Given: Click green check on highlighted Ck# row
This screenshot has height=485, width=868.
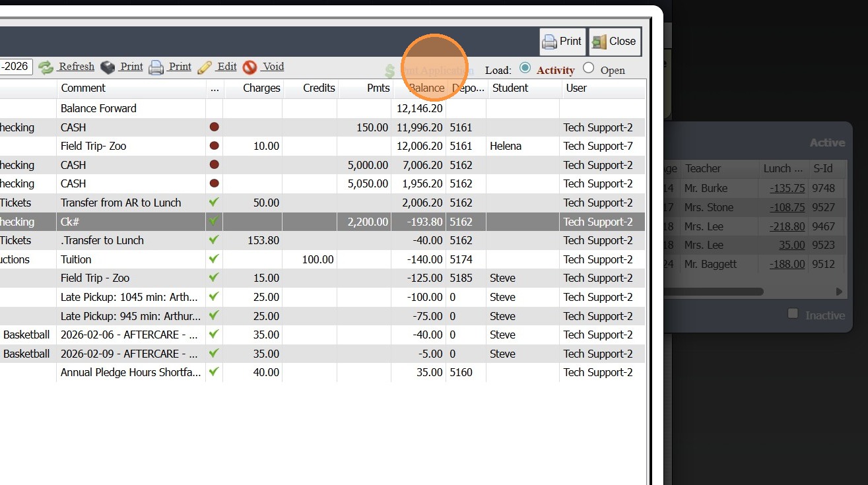Looking at the screenshot, I should [214, 221].
